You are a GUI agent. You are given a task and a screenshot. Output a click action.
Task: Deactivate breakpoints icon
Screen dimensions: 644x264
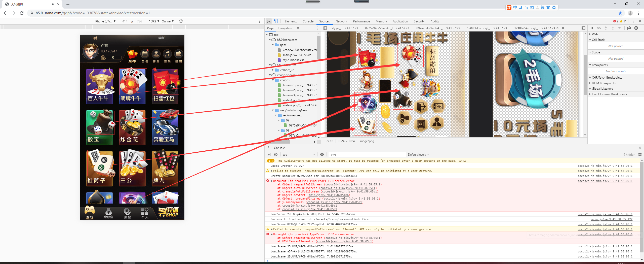tap(629, 28)
